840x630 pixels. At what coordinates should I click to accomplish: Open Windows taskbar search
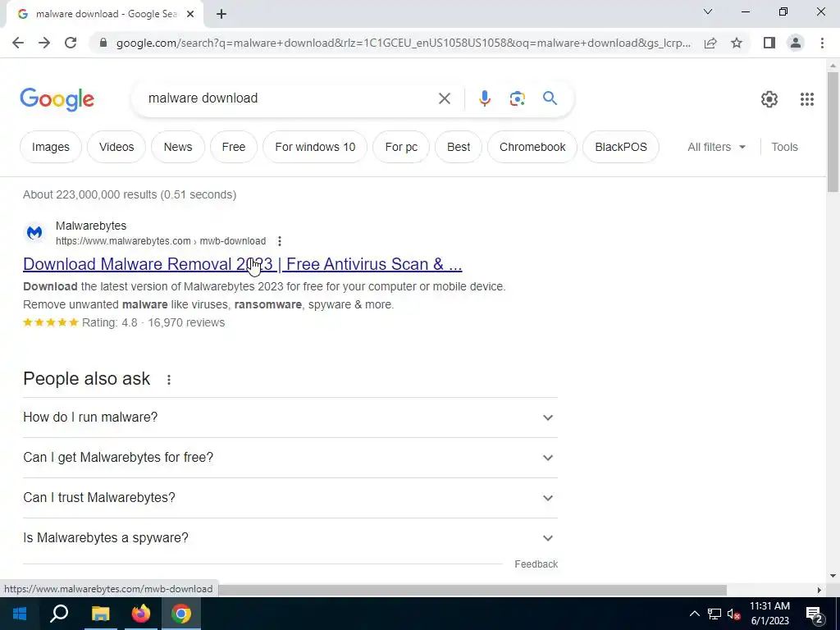point(59,614)
